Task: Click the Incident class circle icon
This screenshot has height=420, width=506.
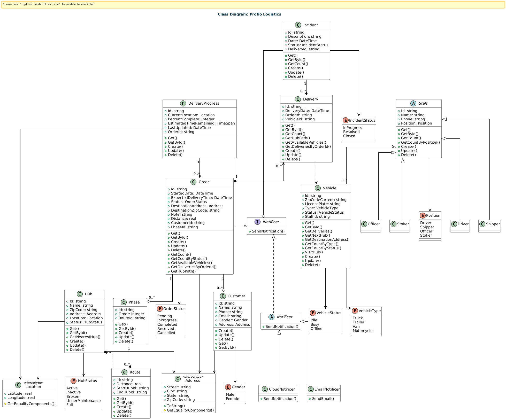Action: coord(298,25)
